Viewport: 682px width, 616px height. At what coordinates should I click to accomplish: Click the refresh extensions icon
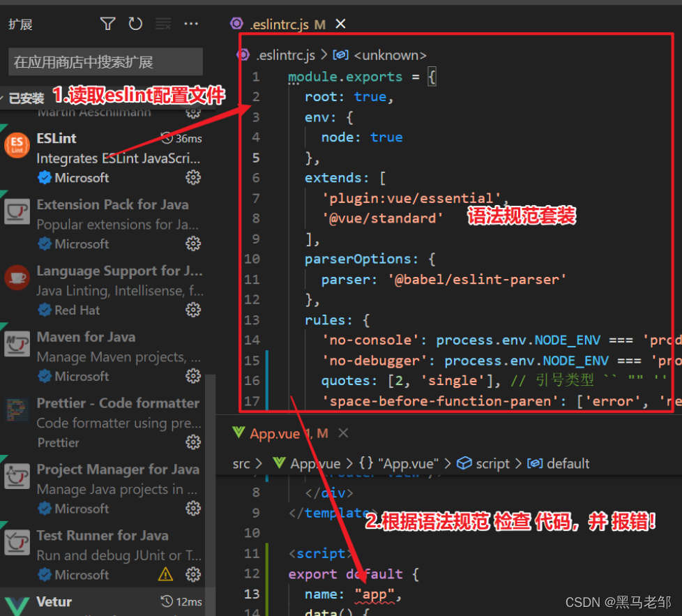tap(135, 24)
